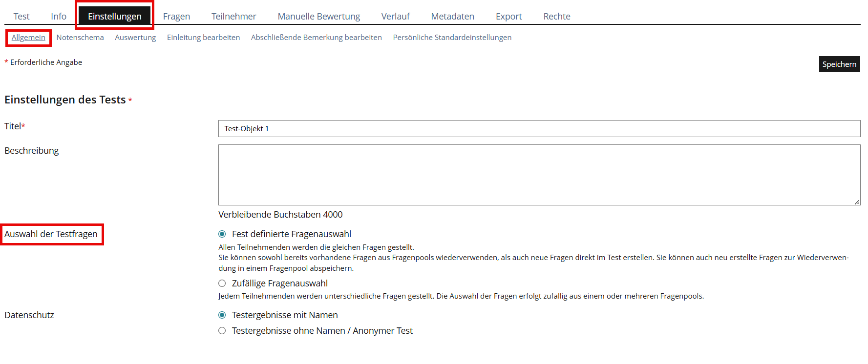Open the Rechte tab
This screenshot has width=868, height=364.
[x=556, y=17]
